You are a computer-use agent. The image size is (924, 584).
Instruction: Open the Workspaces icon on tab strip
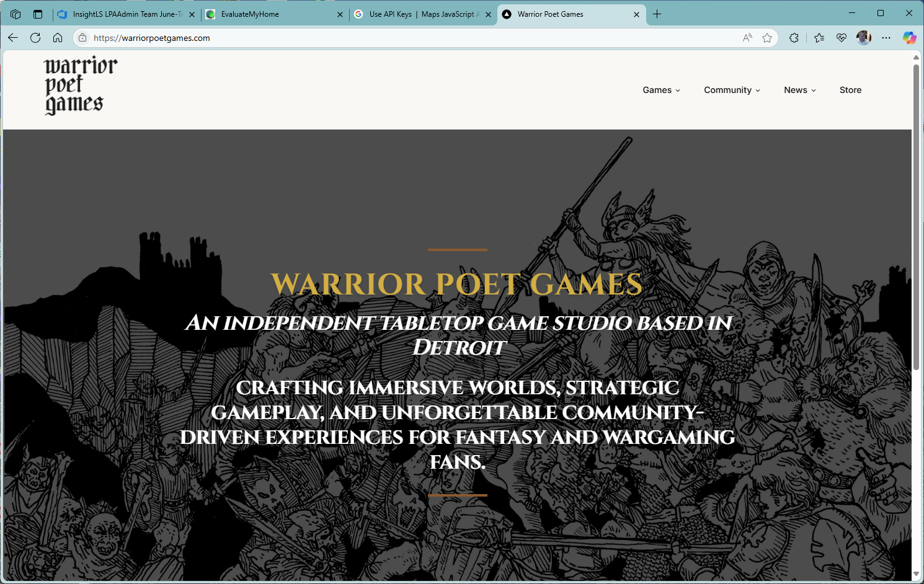point(15,14)
